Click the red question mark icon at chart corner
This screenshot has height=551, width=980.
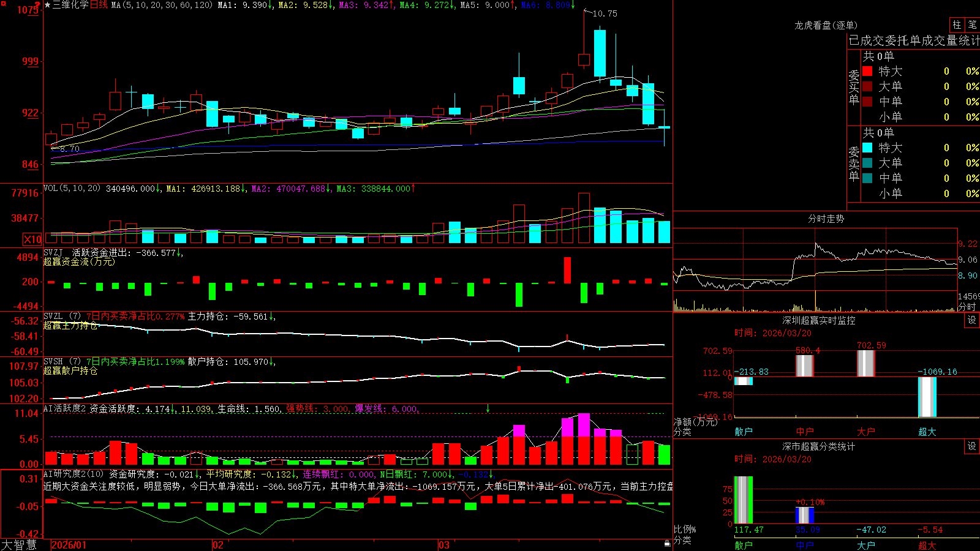[x=37, y=5]
